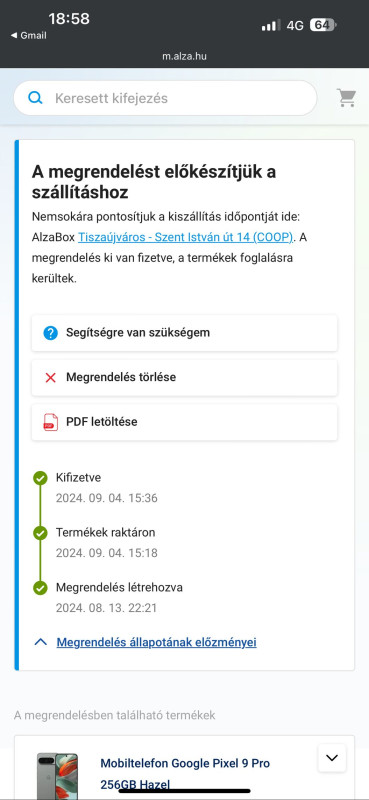Open the Megrendelés állapotának előzményei link
The height and width of the screenshot is (800, 369).
(156, 642)
